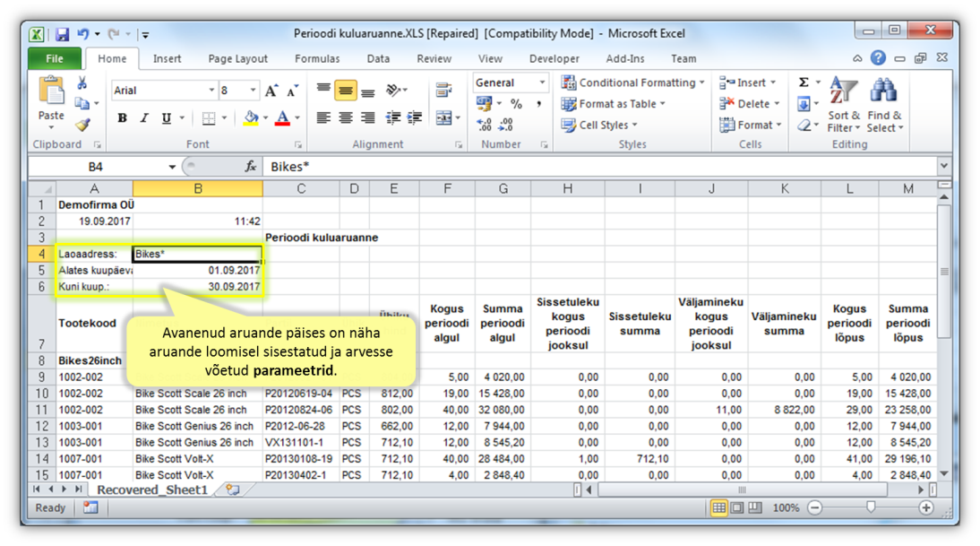Viewport: 980px width, 546px height.
Task: Toggle Center horizontal alignment
Action: (x=346, y=118)
